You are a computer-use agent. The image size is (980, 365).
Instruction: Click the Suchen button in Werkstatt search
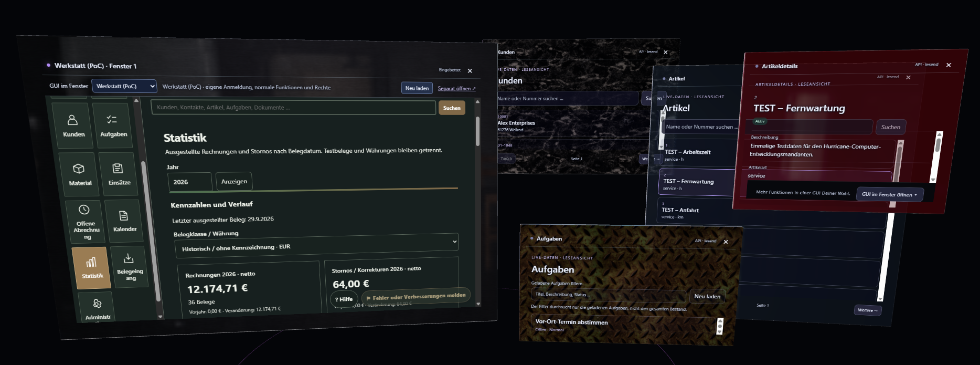click(x=452, y=108)
